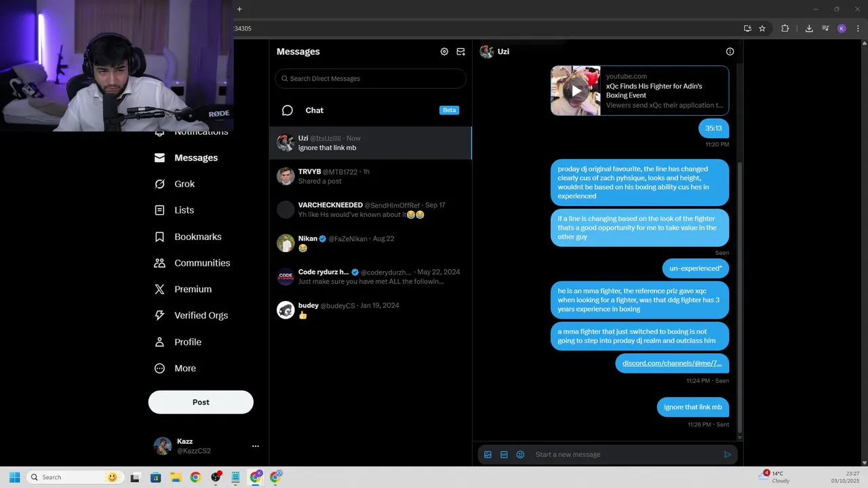Click the More circle icon in sidebar
This screenshot has width=868, height=488.
click(x=159, y=369)
